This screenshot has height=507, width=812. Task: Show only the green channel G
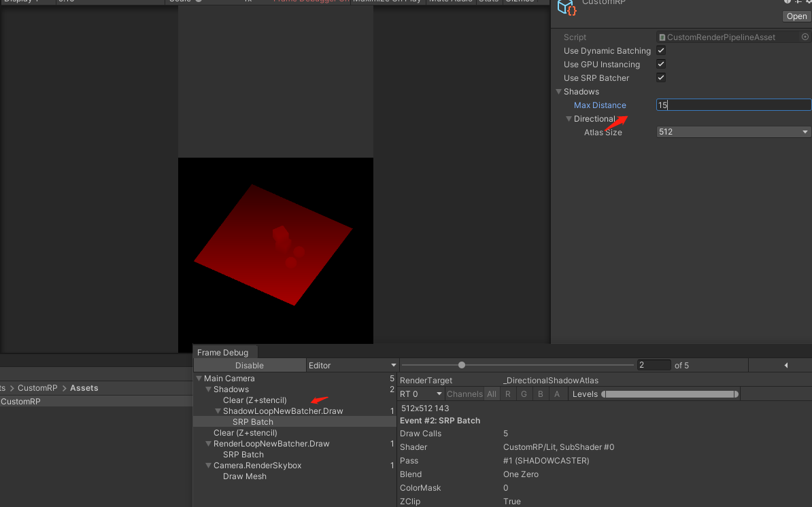coord(524,394)
